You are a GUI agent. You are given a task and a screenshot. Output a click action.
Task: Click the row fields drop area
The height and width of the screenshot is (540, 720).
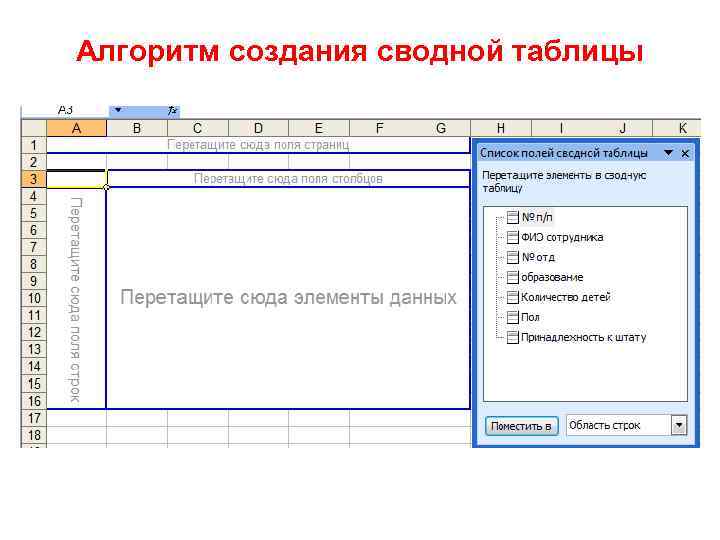click(x=76, y=298)
